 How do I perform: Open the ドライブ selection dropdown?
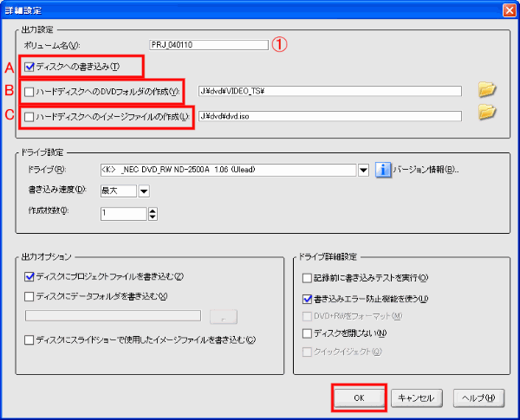(365, 170)
